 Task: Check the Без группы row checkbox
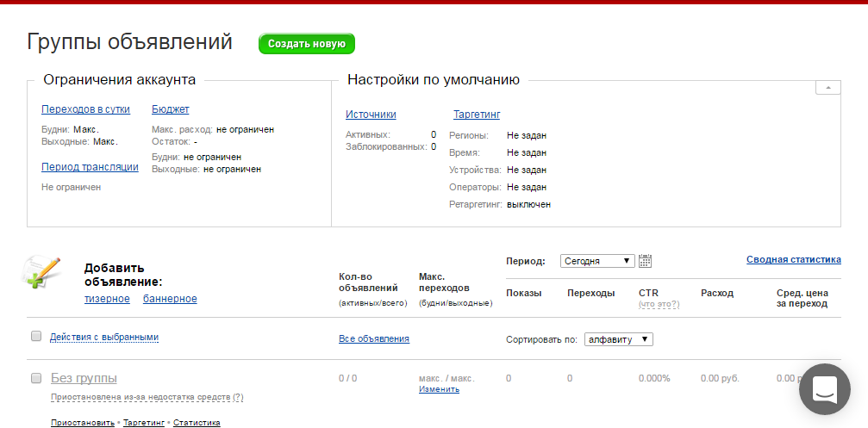click(36, 378)
